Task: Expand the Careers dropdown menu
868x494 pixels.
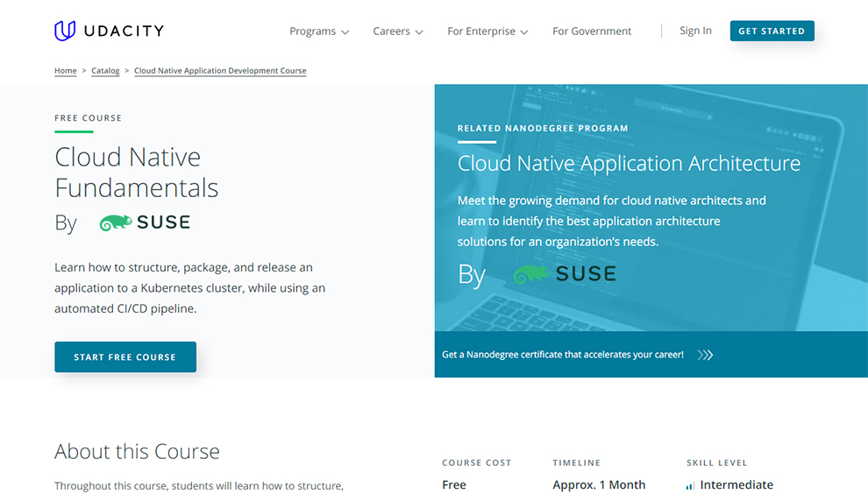Action: 397,32
